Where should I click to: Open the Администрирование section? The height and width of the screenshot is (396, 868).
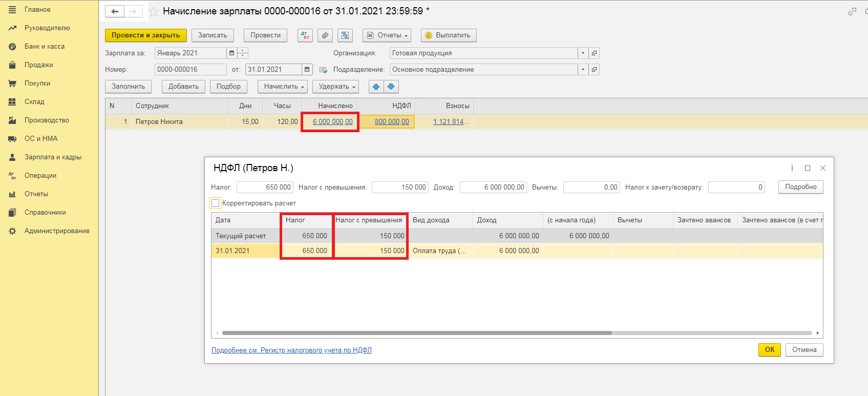[57, 231]
